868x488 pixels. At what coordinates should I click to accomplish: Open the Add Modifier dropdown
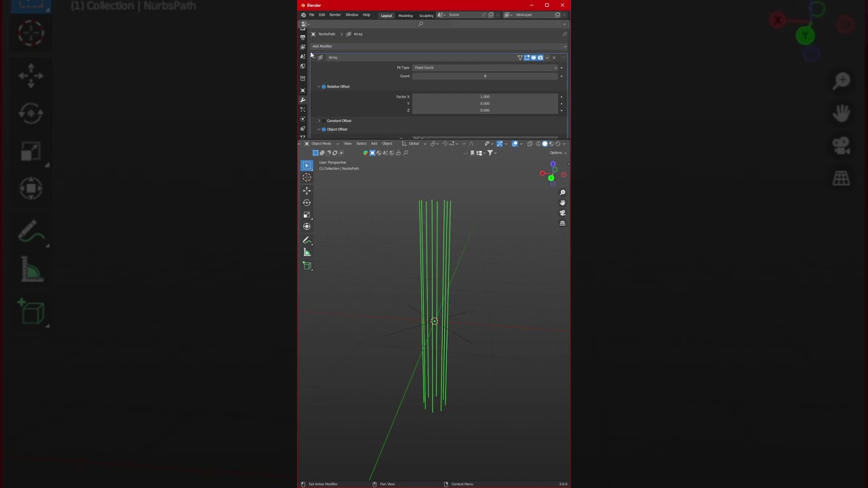coord(438,46)
